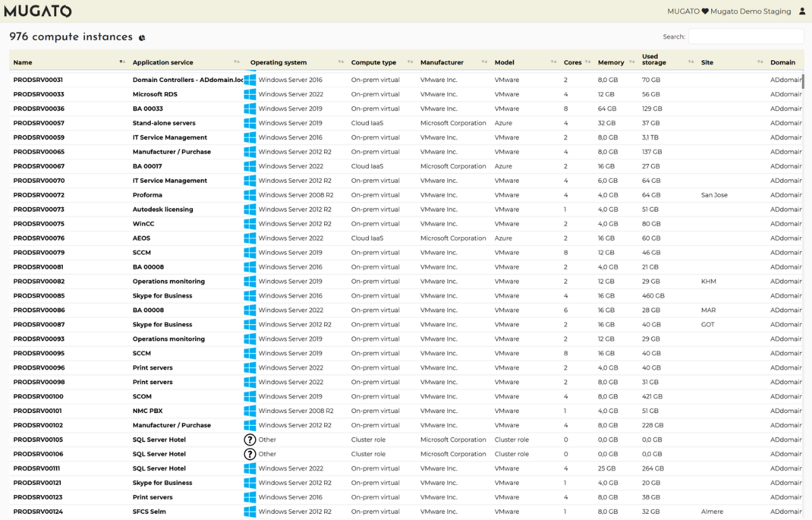Screen dimensions: 812x520
Task: Sort table by Name column
Action: (x=23, y=62)
